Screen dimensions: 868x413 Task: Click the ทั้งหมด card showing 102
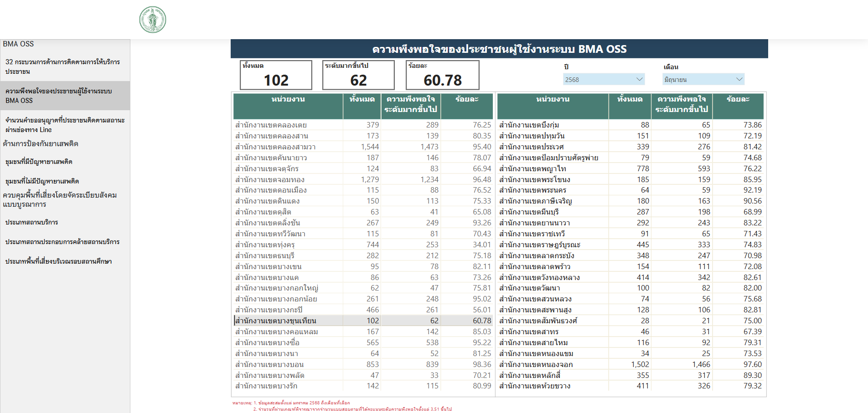point(276,75)
